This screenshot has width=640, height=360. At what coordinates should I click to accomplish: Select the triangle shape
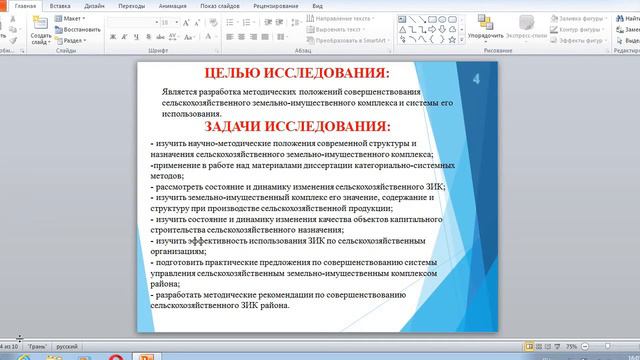(402, 29)
